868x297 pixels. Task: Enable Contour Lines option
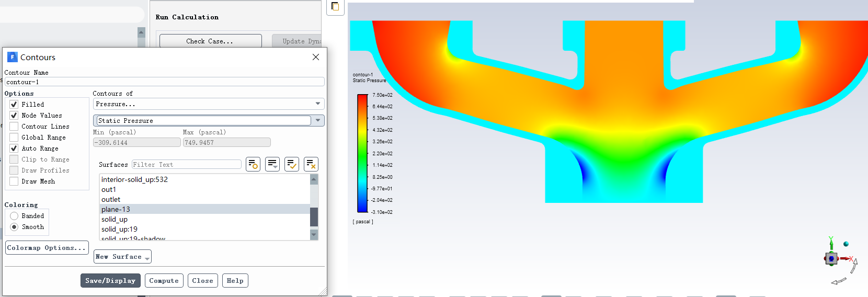[x=14, y=127]
